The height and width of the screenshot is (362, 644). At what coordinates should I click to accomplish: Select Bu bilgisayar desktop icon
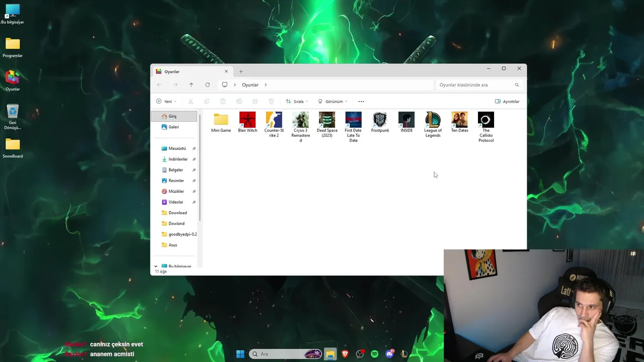pos(13,14)
